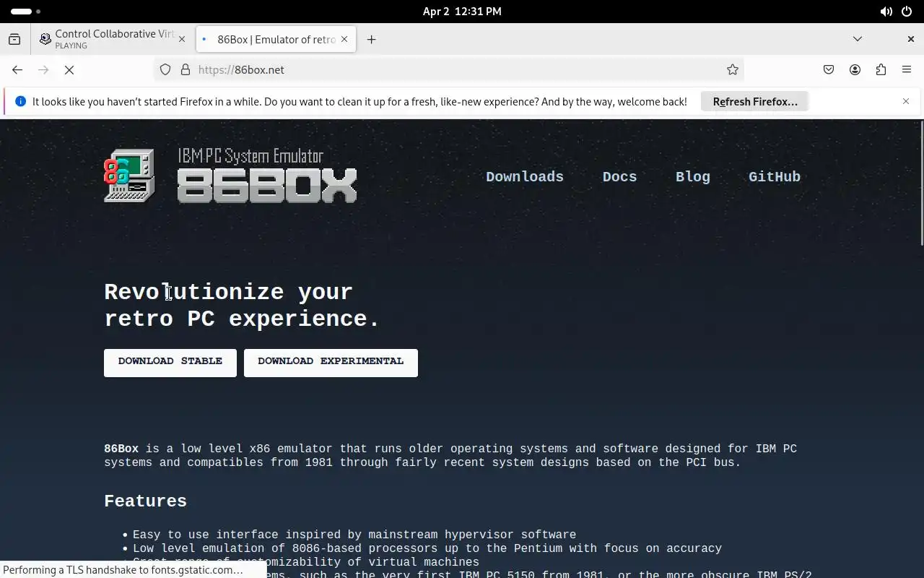Open Firefox account icon

click(x=855, y=69)
